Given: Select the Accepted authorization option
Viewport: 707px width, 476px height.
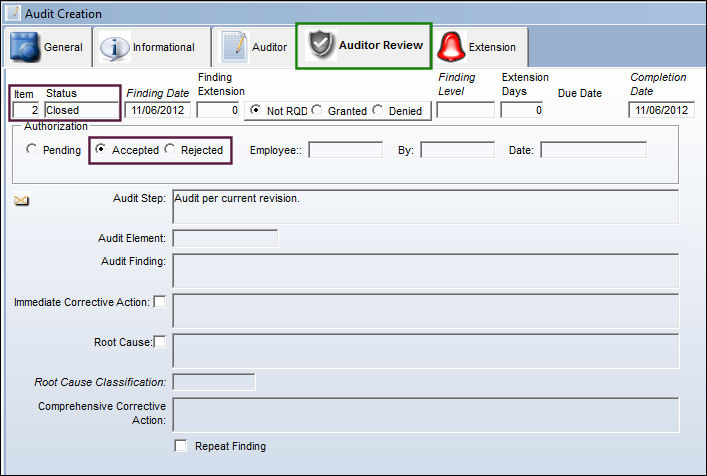Looking at the screenshot, I should click(x=101, y=149).
